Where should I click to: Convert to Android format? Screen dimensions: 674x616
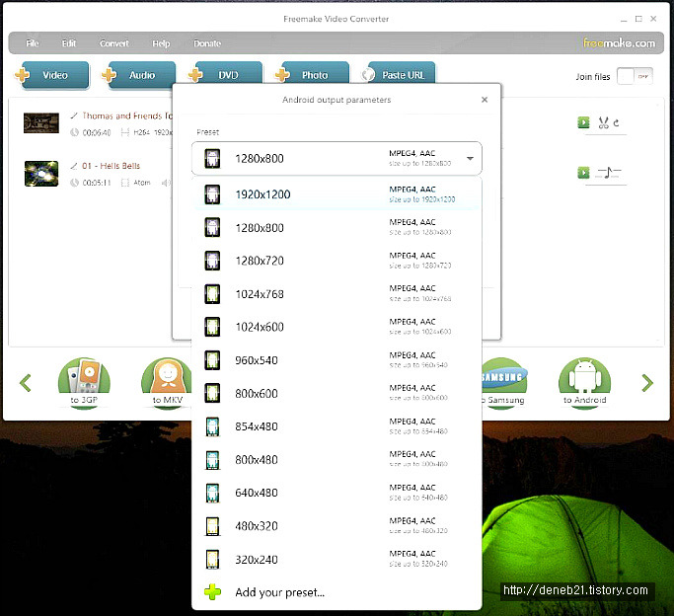[584, 382]
